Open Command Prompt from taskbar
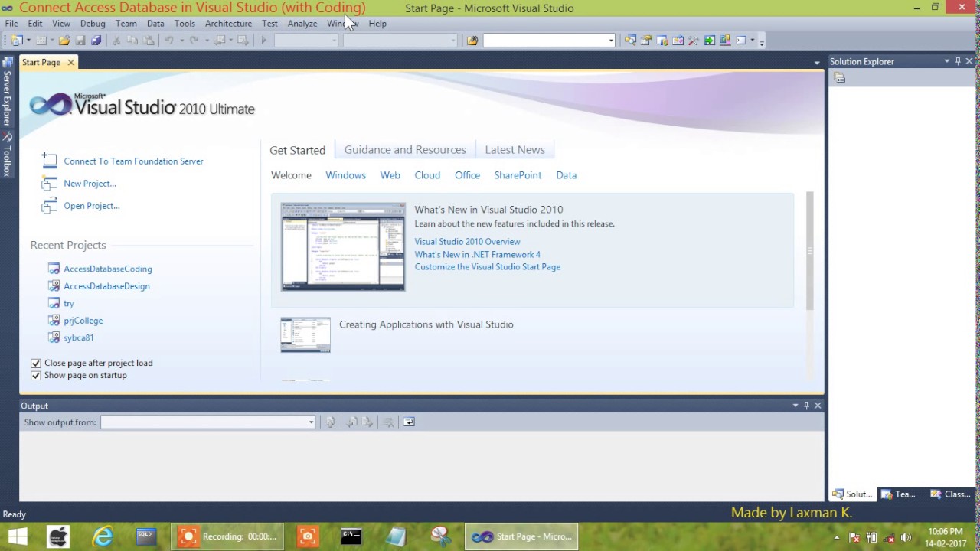The width and height of the screenshot is (980, 551). 351,536
